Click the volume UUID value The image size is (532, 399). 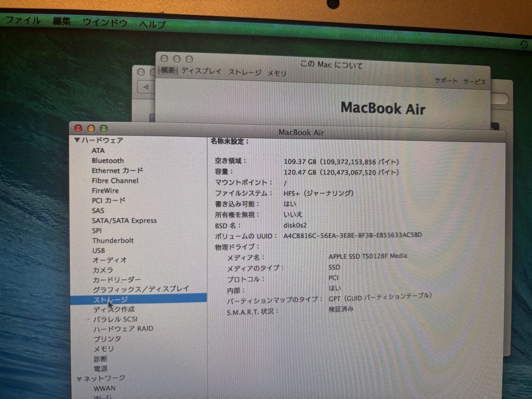(353, 235)
